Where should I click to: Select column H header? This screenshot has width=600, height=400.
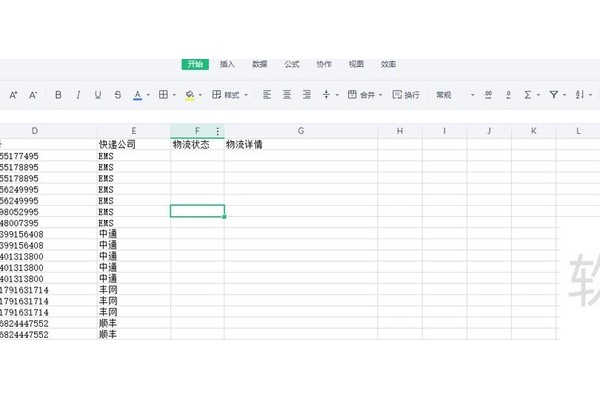(400, 131)
